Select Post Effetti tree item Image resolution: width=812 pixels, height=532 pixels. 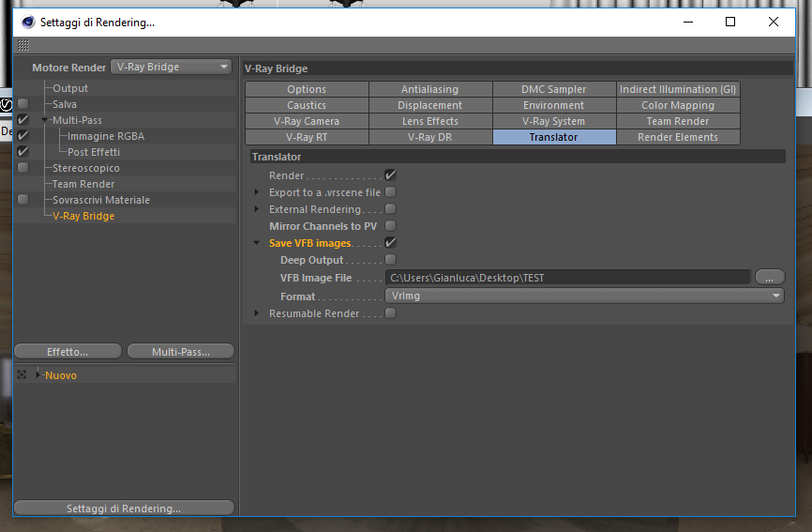point(94,152)
